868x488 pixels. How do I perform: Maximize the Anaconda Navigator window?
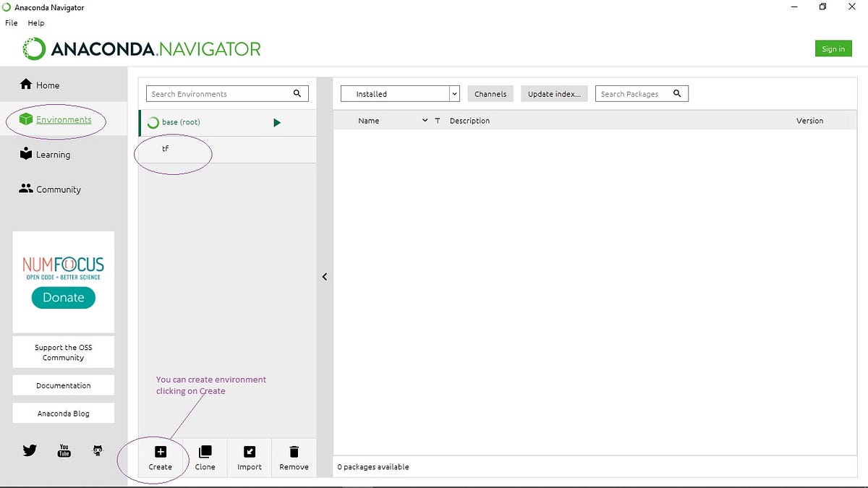coord(822,7)
